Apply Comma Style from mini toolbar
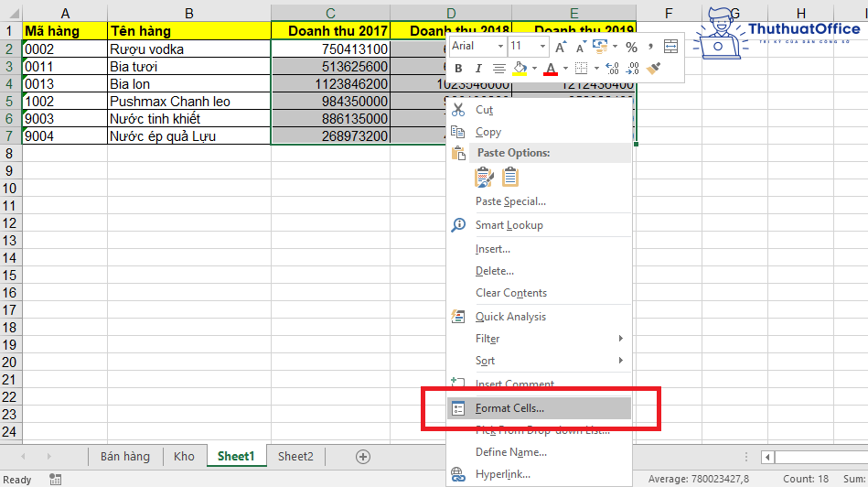 click(650, 47)
